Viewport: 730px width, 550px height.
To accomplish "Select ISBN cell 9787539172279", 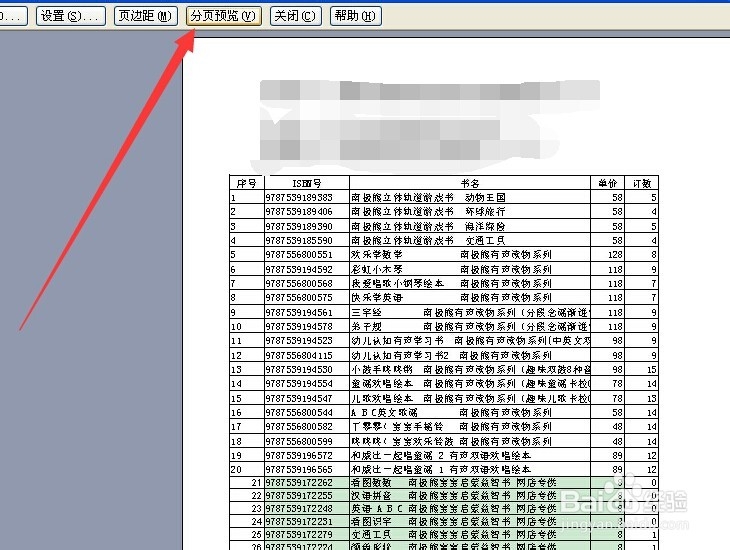I will (307, 534).
